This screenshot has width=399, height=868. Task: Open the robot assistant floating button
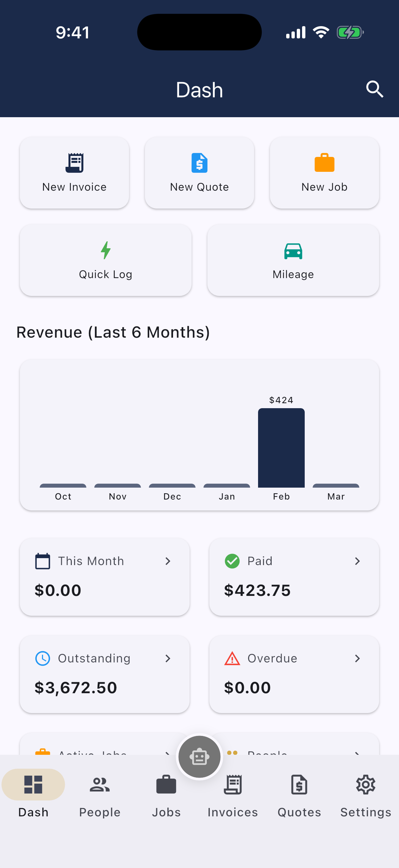pos(199,757)
